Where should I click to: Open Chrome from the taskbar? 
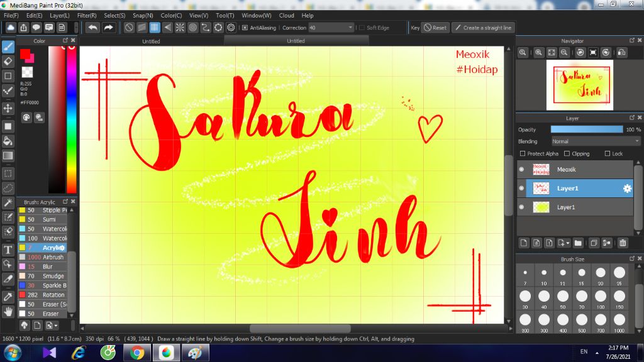coord(137,353)
